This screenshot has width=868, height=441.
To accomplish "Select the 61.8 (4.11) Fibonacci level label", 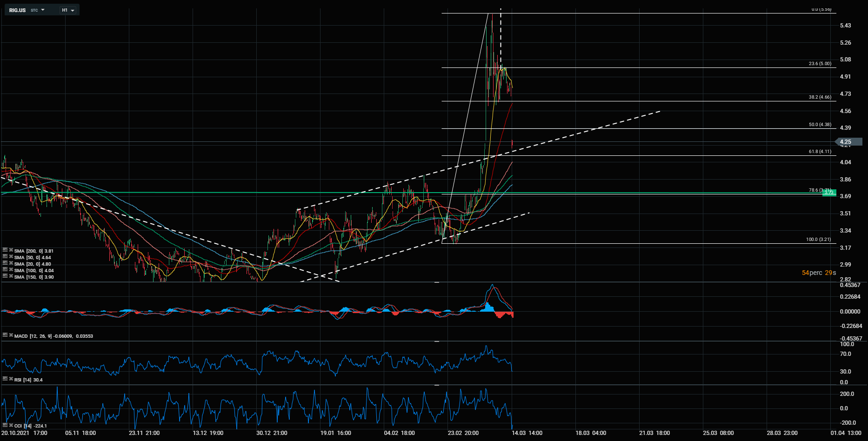I will click(820, 152).
